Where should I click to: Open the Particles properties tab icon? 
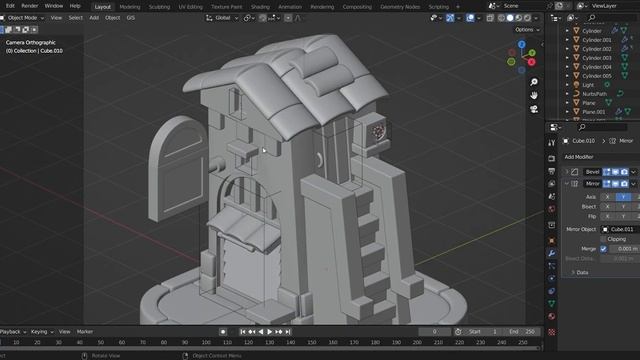[551, 266]
